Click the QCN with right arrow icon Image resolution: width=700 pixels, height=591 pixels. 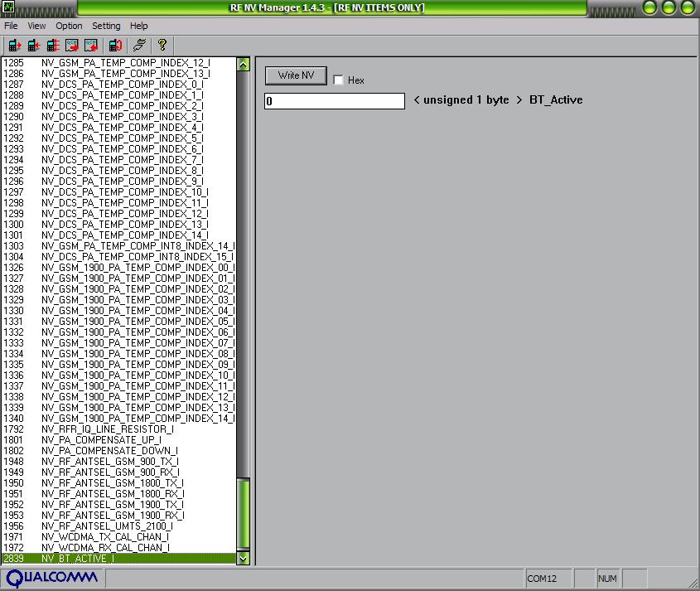pos(72,45)
